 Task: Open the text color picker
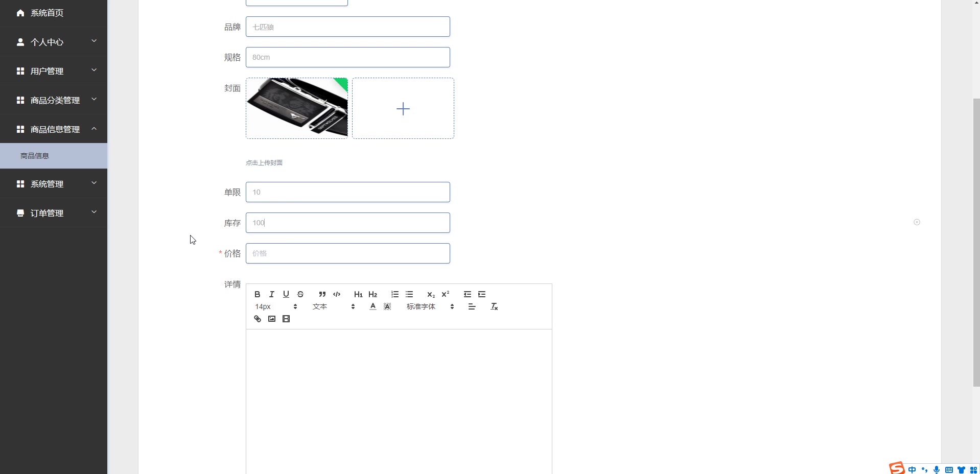pyautogui.click(x=373, y=306)
